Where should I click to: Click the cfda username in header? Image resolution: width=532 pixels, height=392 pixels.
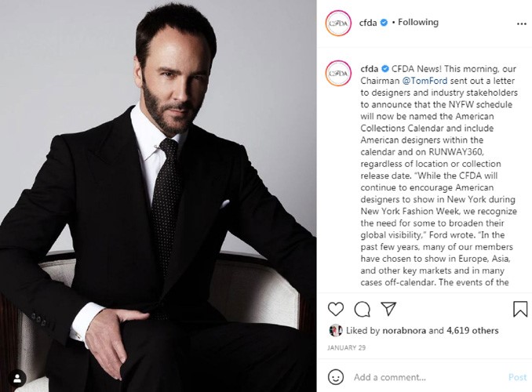click(368, 23)
